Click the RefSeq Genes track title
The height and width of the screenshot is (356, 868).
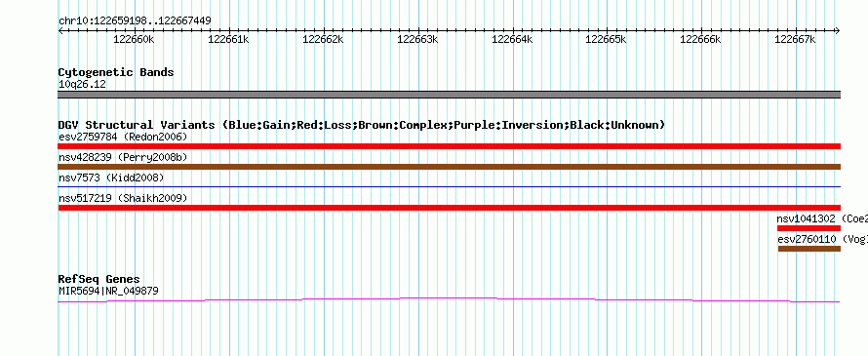click(x=99, y=279)
